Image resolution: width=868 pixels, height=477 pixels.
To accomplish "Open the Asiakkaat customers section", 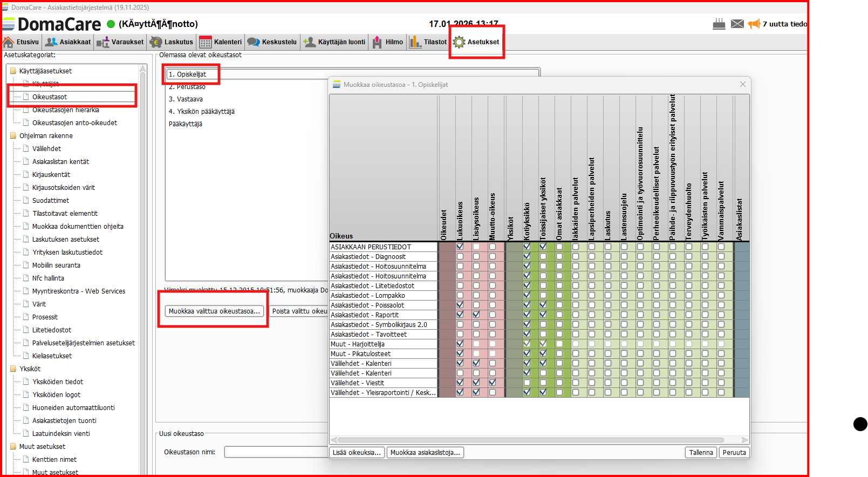I will [x=68, y=42].
